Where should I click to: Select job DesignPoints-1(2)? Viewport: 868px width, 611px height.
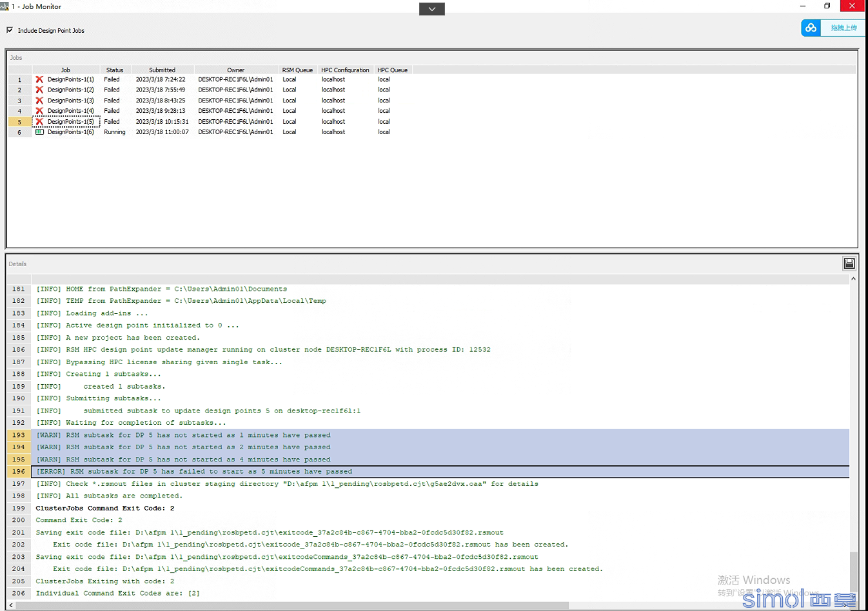pyautogui.click(x=71, y=90)
